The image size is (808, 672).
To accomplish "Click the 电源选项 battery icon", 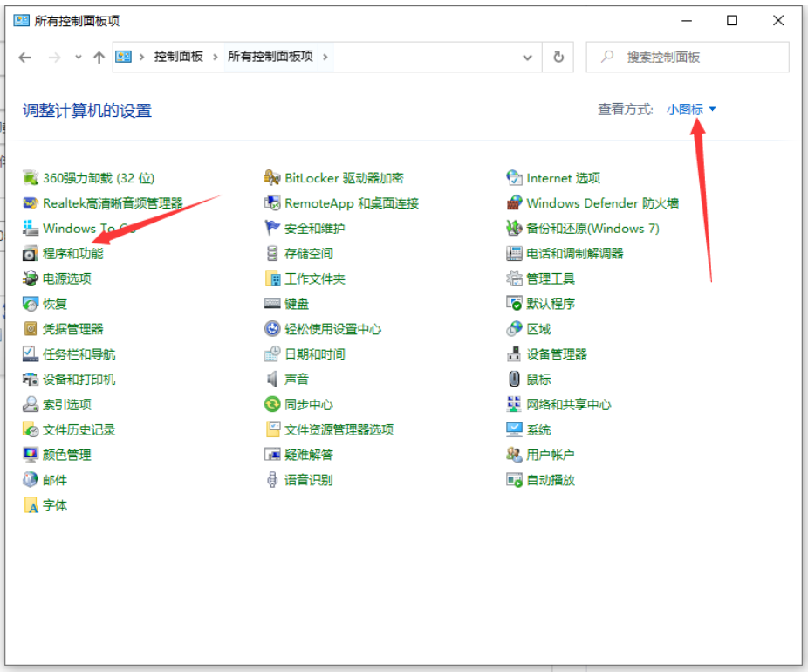I will [31, 279].
